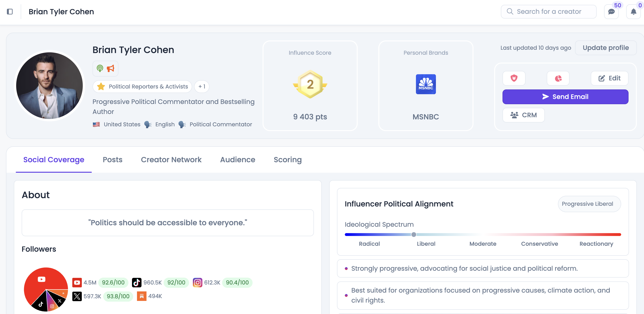This screenshot has width=644, height=314.
Task: Click the 597.3K X follower count
Action: coord(92,296)
